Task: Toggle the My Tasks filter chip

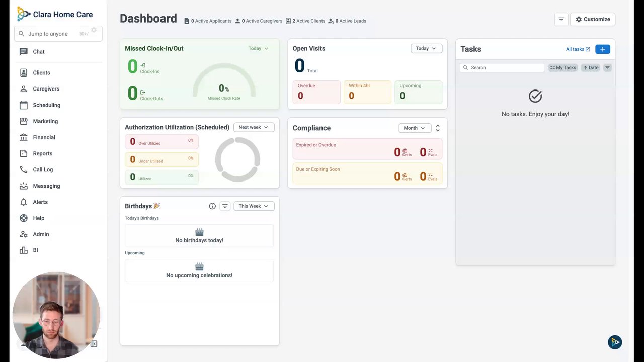Action: tap(563, 68)
